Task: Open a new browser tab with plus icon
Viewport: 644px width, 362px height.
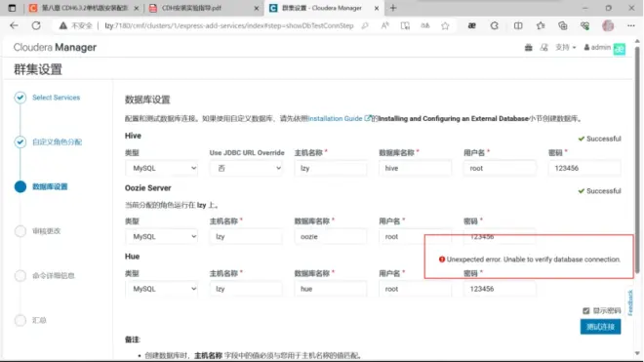Action: point(393,8)
